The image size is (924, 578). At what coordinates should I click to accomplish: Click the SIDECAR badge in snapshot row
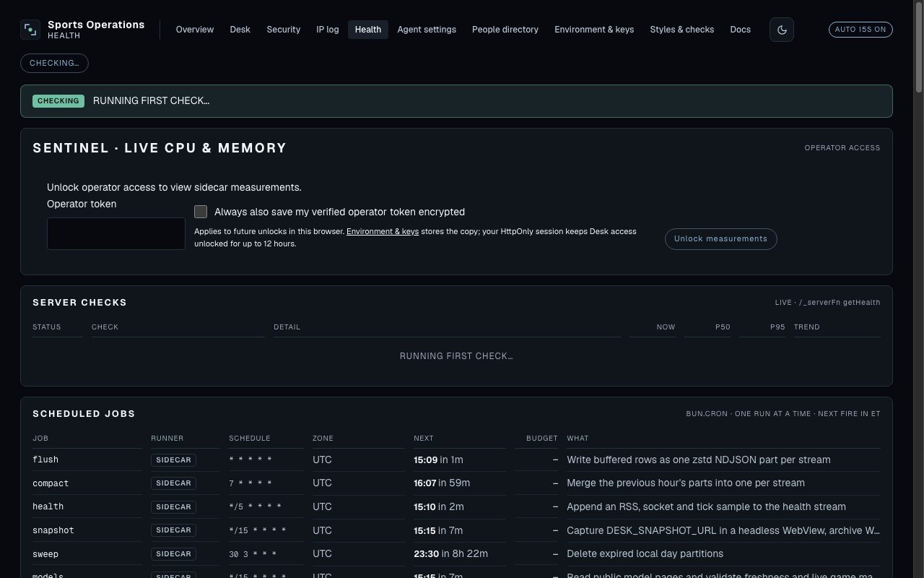(x=173, y=530)
